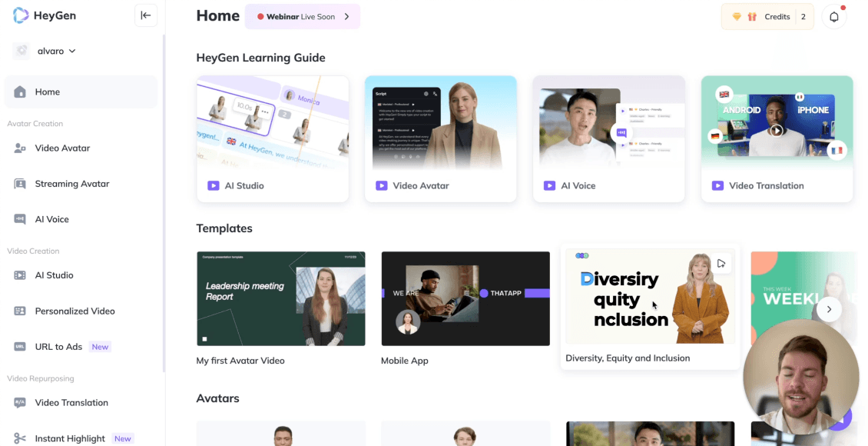Click the red live dot on Webinar banner

coord(260,17)
